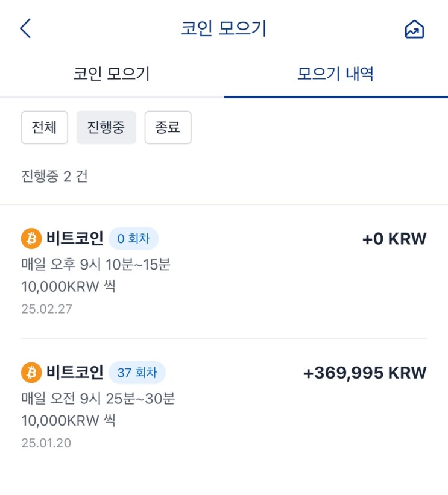Select the 진행중 filter chip
The image size is (448, 495).
[106, 128]
